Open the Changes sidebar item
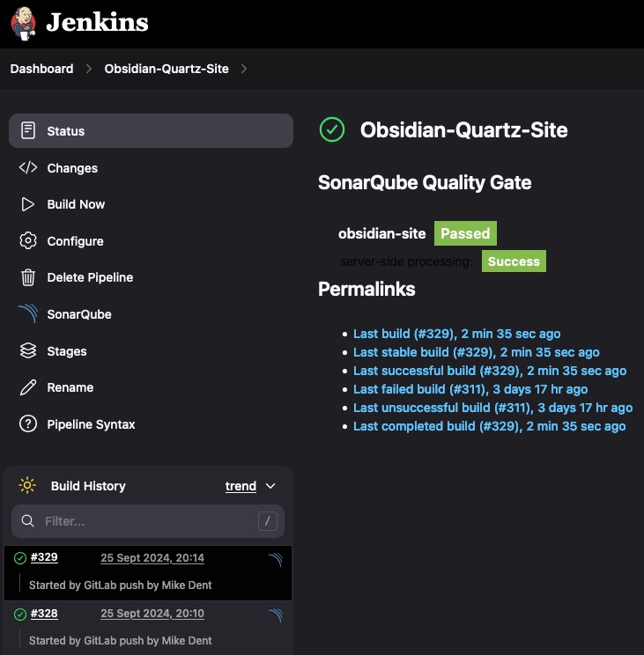This screenshot has width=644, height=655. (x=72, y=168)
